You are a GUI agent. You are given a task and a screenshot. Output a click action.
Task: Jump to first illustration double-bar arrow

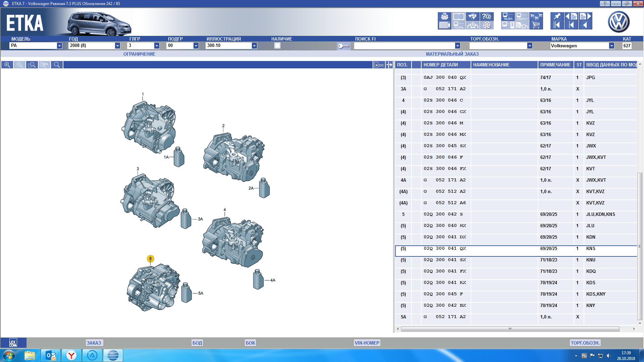pos(557,25)
